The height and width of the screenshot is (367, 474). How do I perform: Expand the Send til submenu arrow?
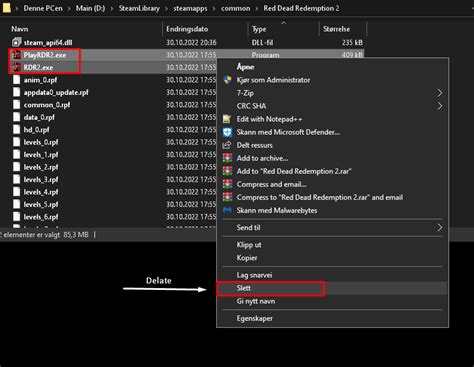point(440,228)
